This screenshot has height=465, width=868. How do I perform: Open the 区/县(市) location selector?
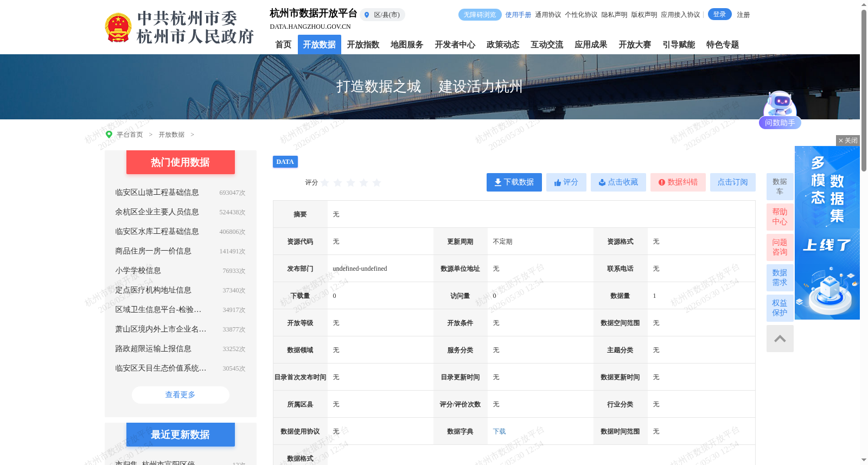pyautogui.click(x=382, y=15)
